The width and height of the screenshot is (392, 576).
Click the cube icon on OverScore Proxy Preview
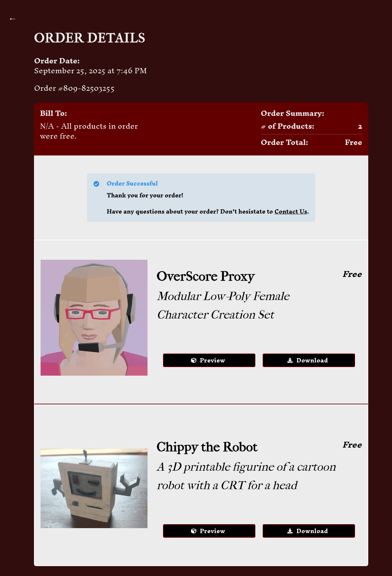tap(194, 360)
